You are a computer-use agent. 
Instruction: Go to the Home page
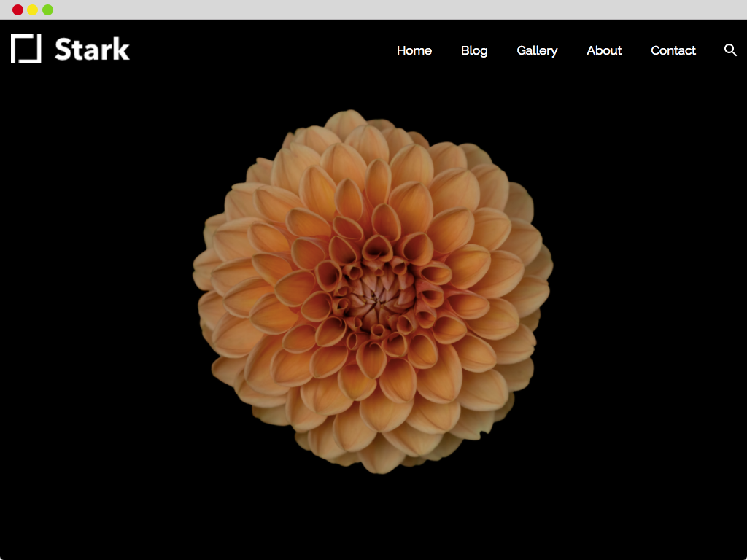tap(414, 50)
